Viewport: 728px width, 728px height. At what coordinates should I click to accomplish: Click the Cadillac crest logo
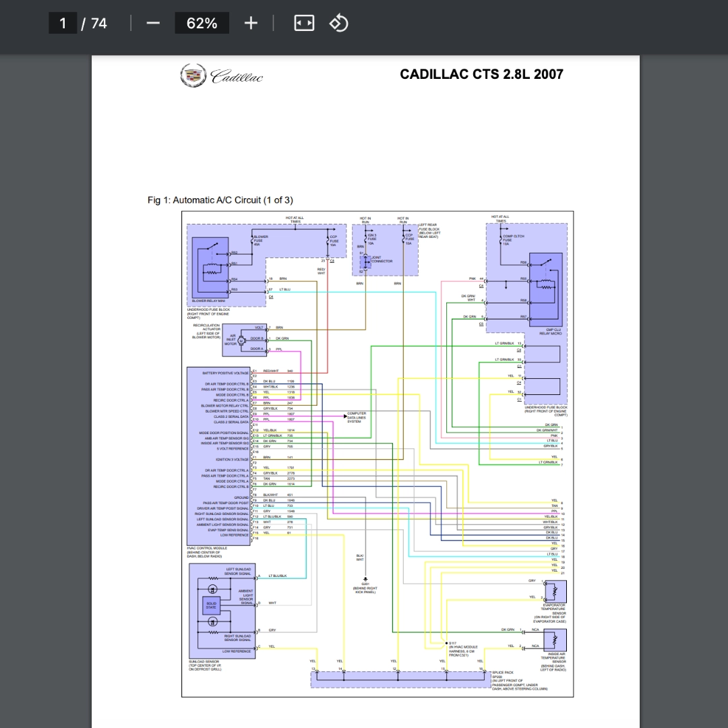coord(193,75)
